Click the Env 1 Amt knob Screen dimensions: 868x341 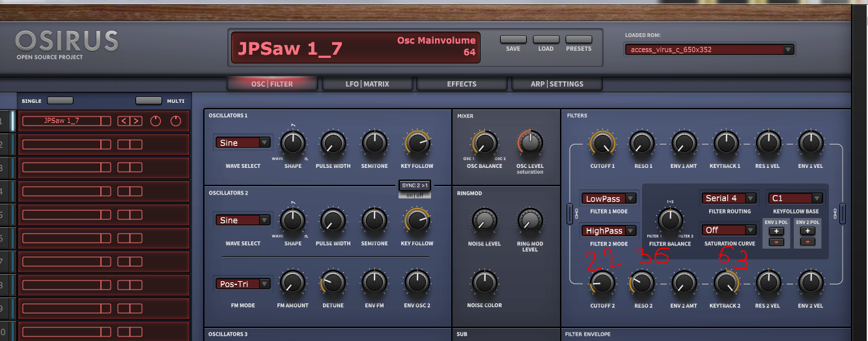click(x=684, y=143)
